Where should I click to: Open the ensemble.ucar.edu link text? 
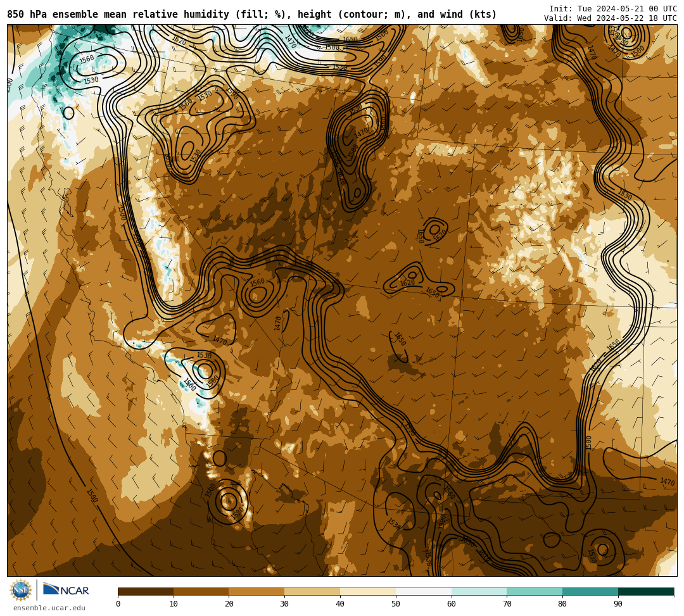tap(49, 608)
